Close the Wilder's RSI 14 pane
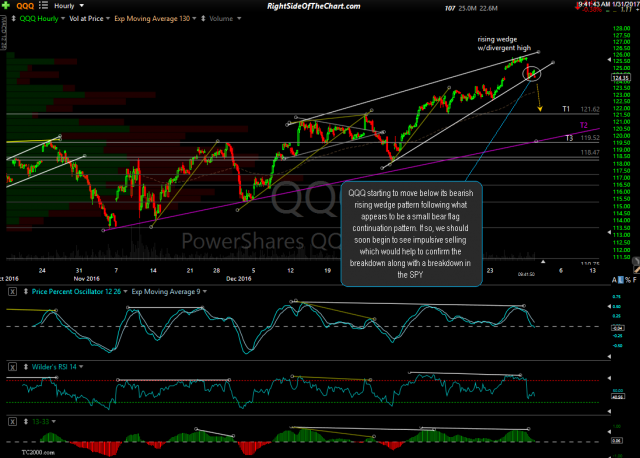 (13, 367)
